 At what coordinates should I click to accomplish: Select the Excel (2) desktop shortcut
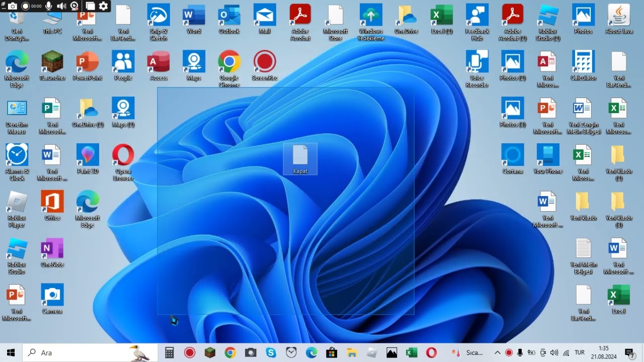[x=442, y=19]
